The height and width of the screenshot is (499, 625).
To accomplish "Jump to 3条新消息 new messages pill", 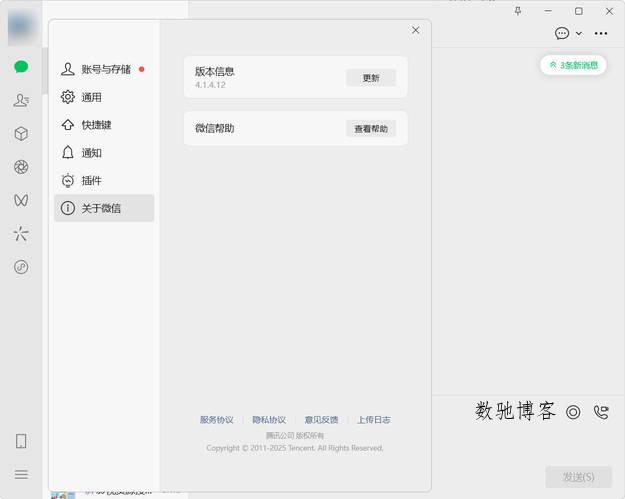I will pyautogui.click(x=573, y=65).
